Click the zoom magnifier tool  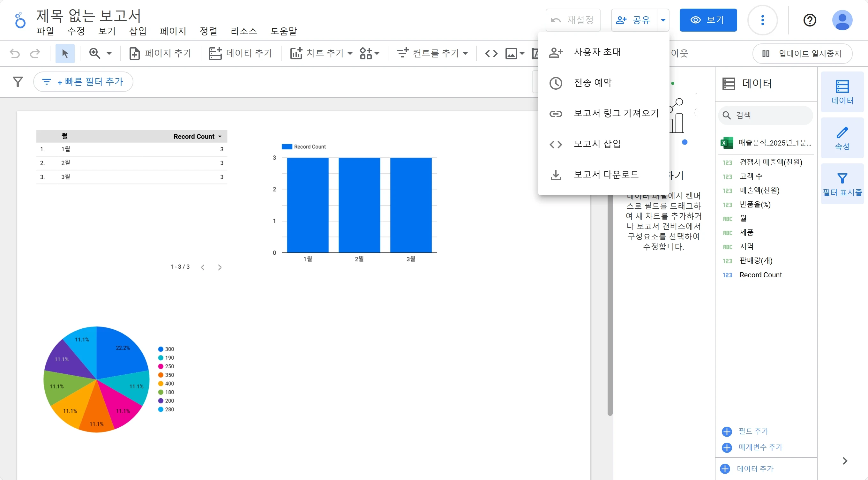pyautogui.click(x=95, y=53)
